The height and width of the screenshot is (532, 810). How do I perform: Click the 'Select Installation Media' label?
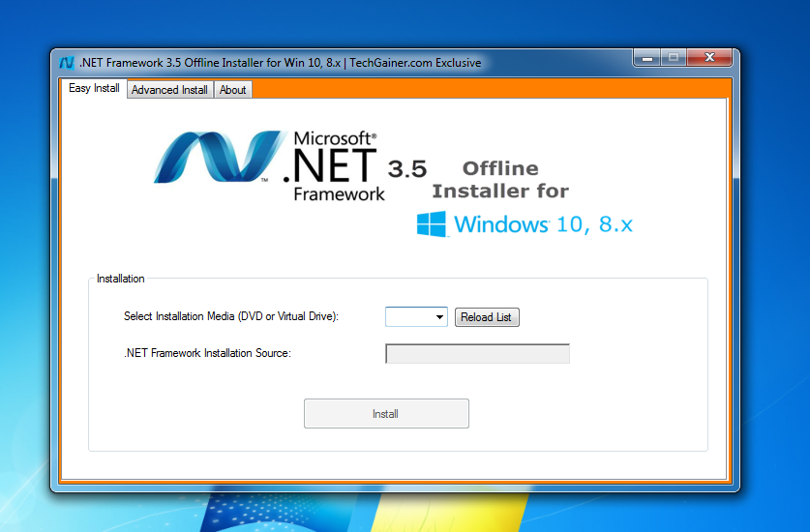(231, 316)
